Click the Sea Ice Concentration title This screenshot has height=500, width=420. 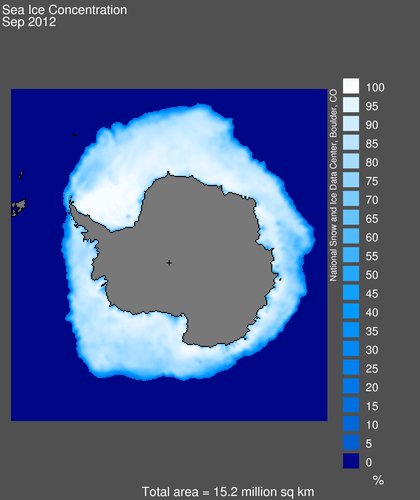pyautogui.click(x=64, y=10)
